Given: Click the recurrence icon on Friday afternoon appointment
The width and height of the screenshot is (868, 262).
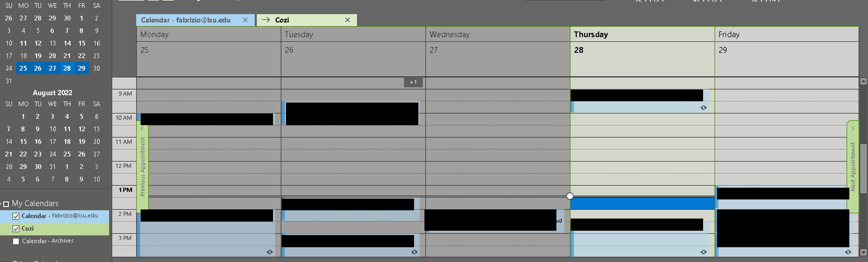Looking at the screenshot, I should tap(848, 252).
